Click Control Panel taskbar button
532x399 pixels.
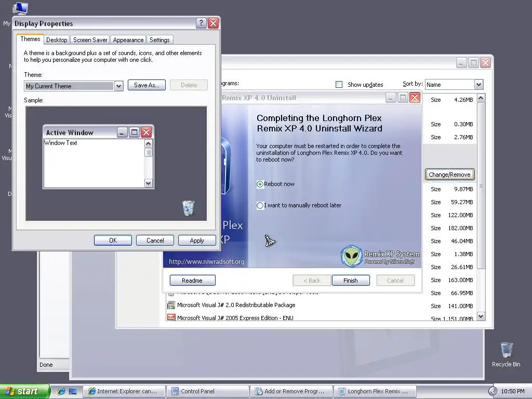point(208,391)
